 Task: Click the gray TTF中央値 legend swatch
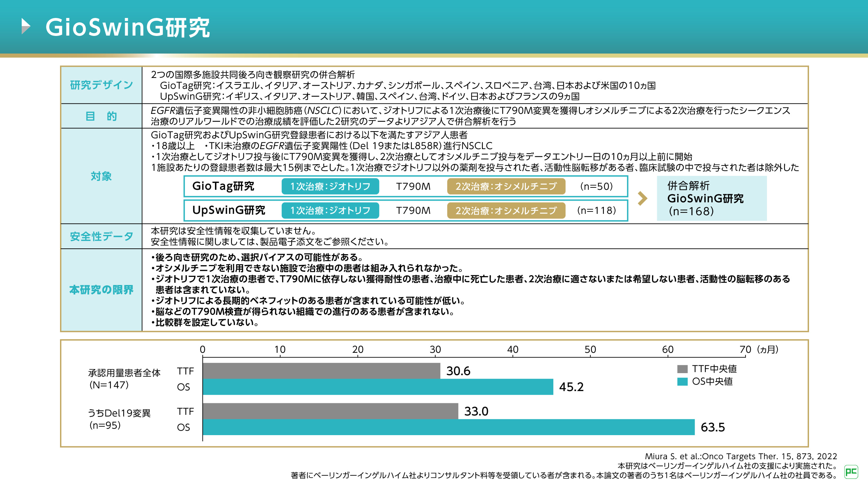click(682, 369)
